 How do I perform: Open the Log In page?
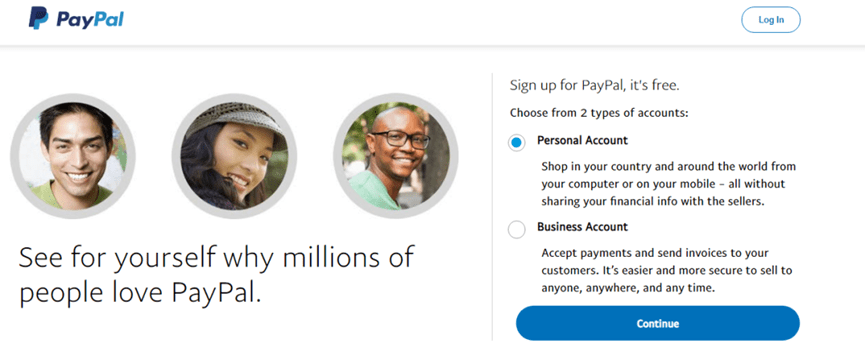[x=771, y=20]
